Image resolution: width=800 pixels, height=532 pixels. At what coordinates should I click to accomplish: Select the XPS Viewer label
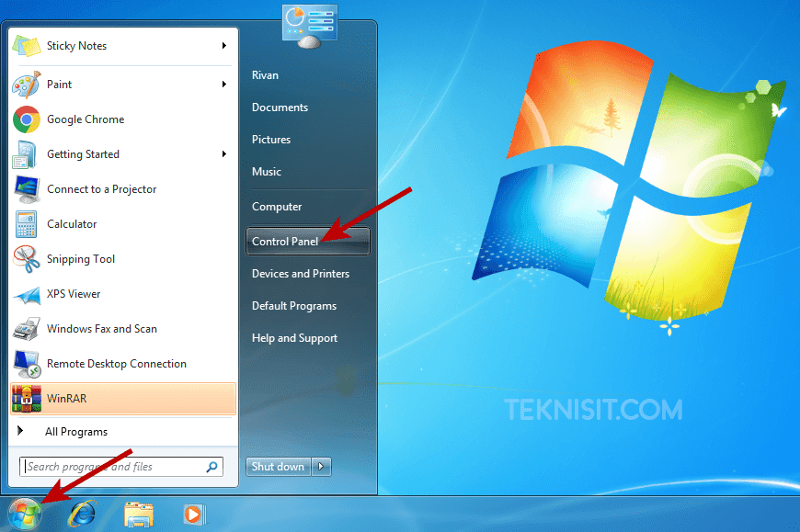74,294
